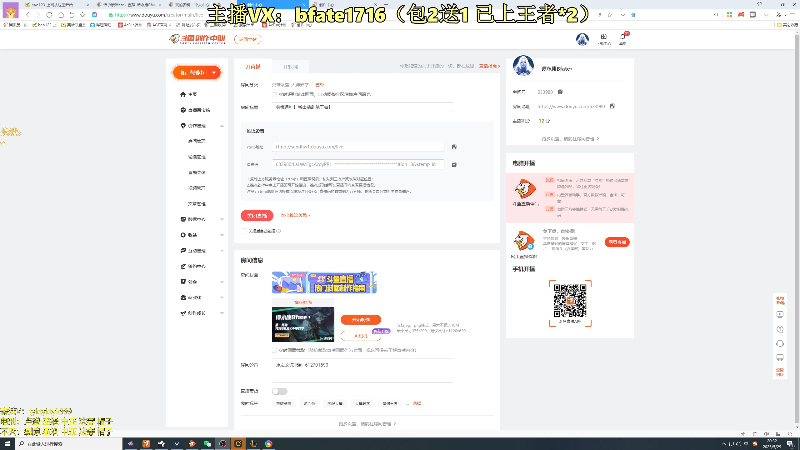Expand the sidebar section with the circle icon
The height and width of the screenshot is (450, 800).
pos(222,235)
